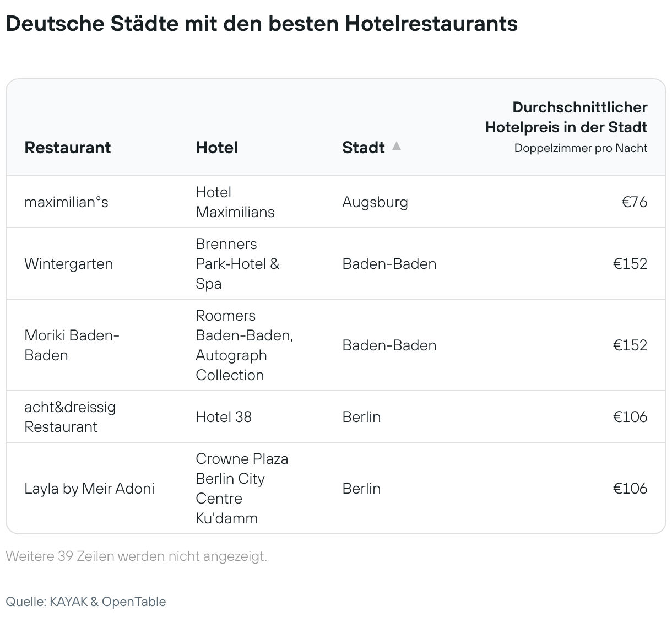Select the Augsburg city cell
672x617 pixels.
coord(375,202)
